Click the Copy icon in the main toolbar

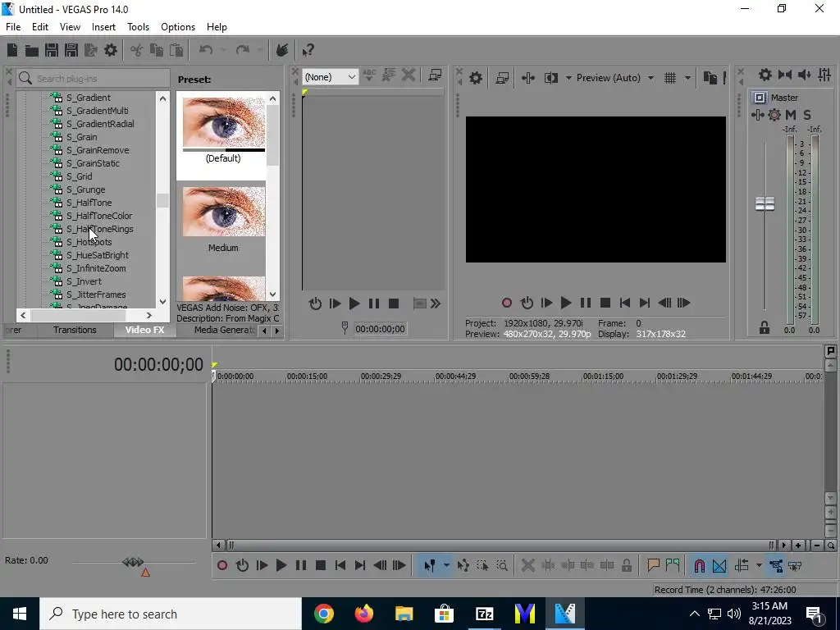[x=157, y=50]
